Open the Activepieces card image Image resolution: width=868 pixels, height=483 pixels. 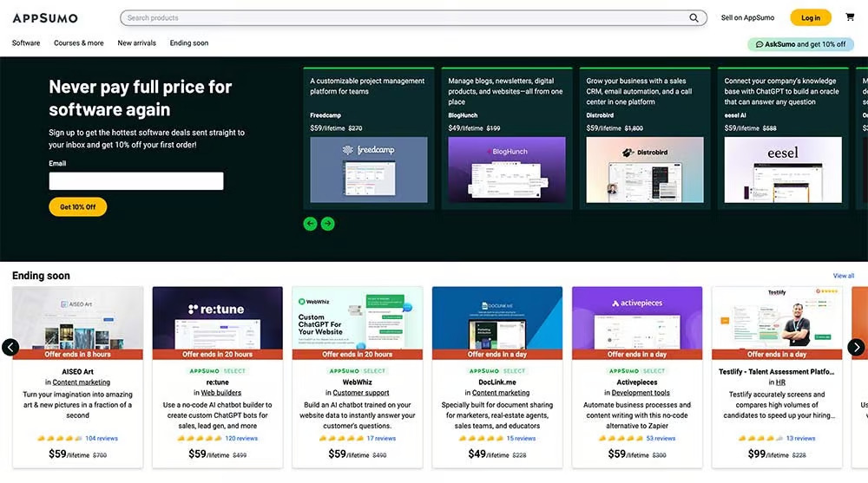tap(637, 318)
